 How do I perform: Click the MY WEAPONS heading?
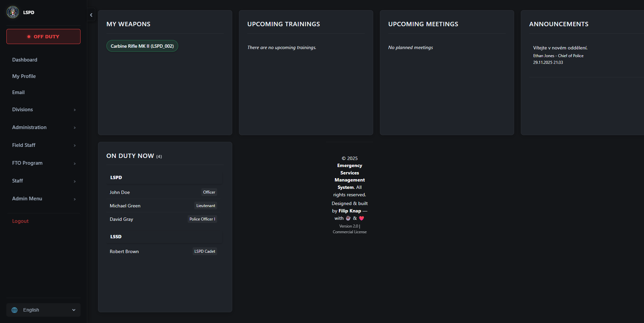128,24
